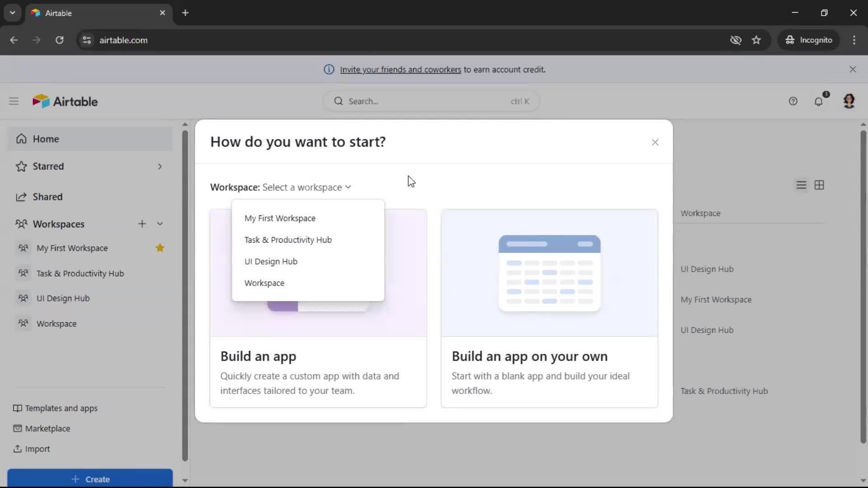
Task: Open the 'Select a workspace' dropdown
Action: 307,187
